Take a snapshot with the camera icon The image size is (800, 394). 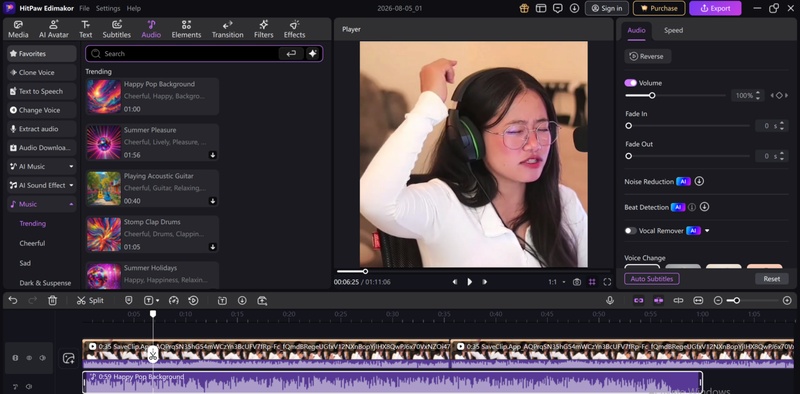point(577,282)
